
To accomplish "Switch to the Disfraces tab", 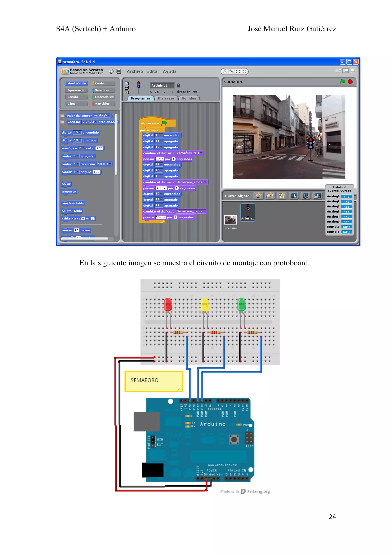I will coord(166,98).
